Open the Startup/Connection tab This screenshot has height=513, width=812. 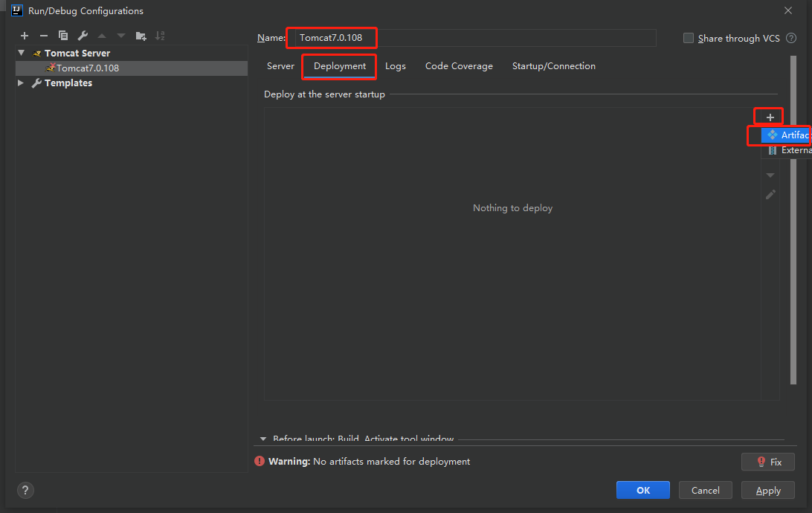pos(553,66)
